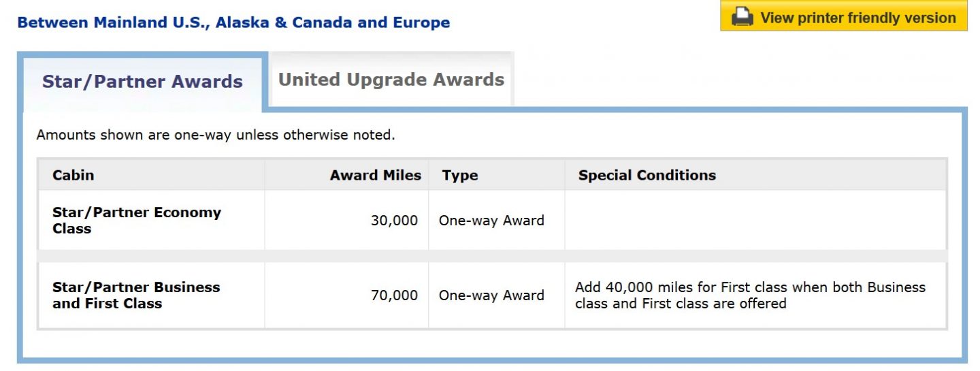
Task: Click the Cabin column header
Action: click(x=73, y=175)
